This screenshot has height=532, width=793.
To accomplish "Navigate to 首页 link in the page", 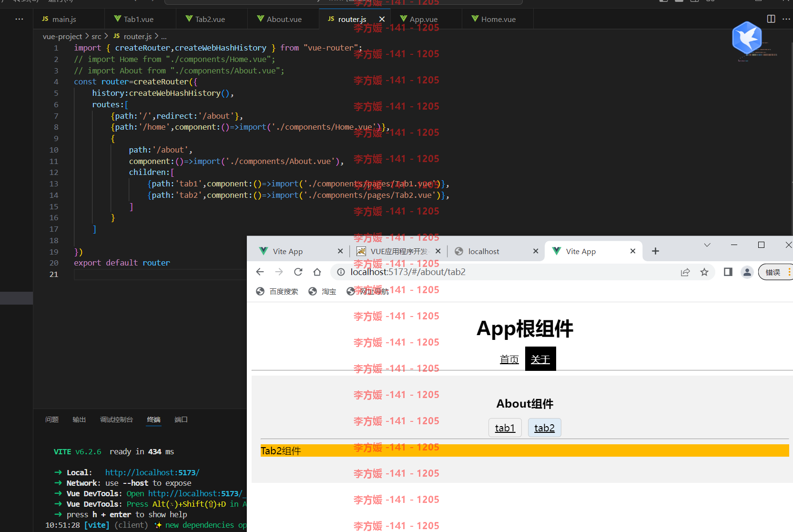I will tap(509, 359).
